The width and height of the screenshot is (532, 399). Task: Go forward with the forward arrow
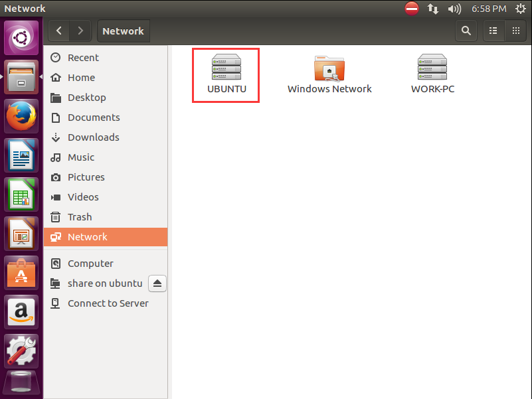[x=80, y=31]
